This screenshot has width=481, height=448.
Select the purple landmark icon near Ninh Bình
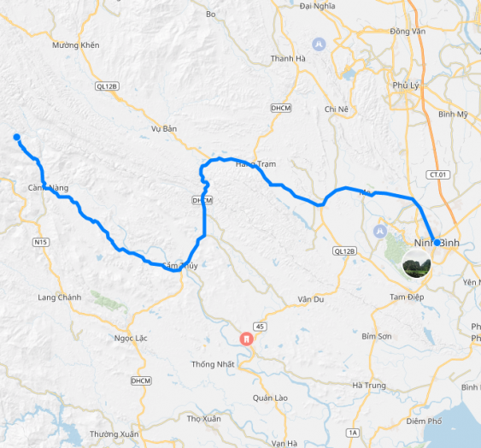(x=380, y=231)
